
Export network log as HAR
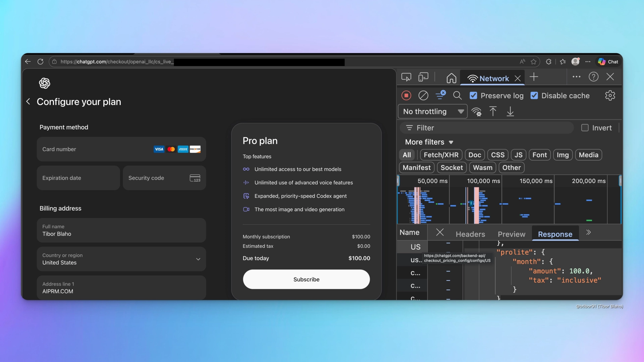[510, 111]
